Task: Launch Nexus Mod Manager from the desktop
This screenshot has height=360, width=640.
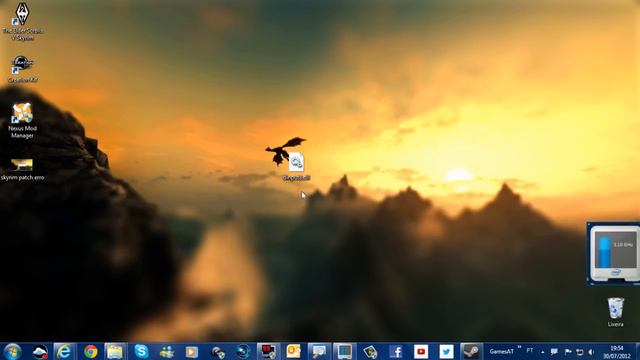Action: (22, 121)
